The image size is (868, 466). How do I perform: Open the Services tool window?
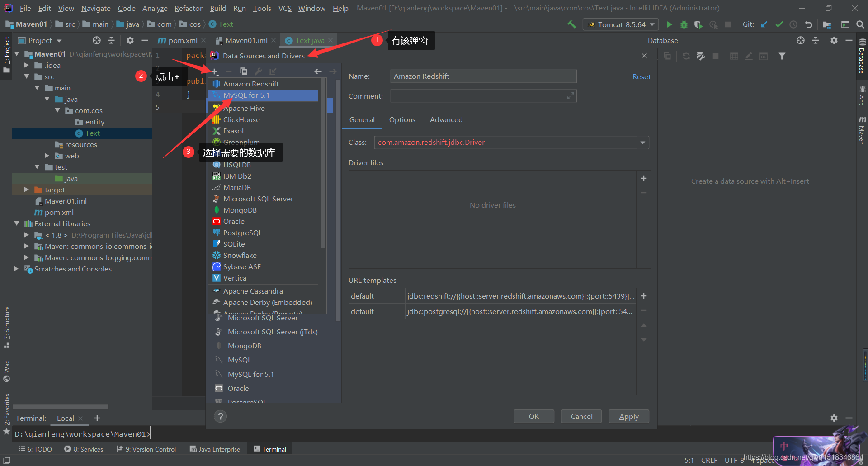[84, 449]
